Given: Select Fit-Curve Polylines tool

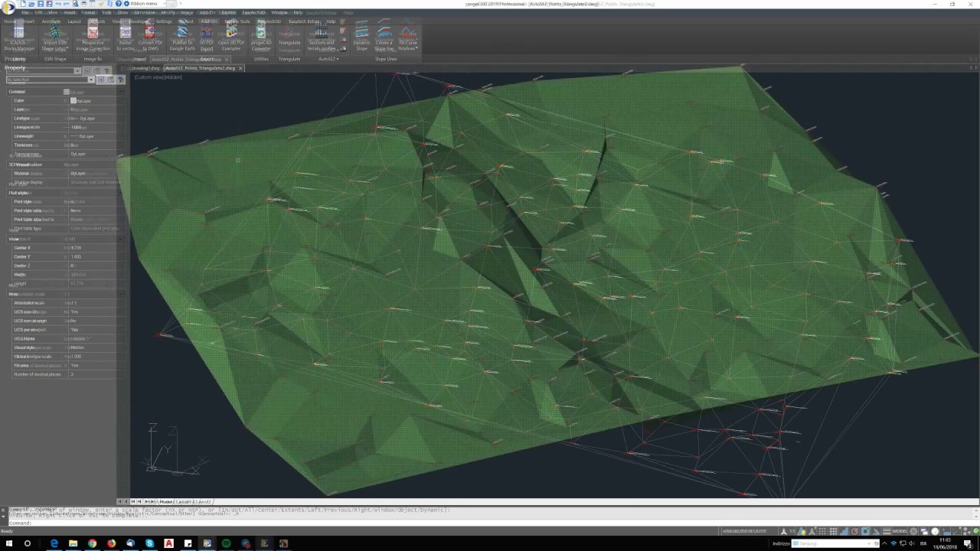Looking at the screenshot, I should [x=408, y=38].
